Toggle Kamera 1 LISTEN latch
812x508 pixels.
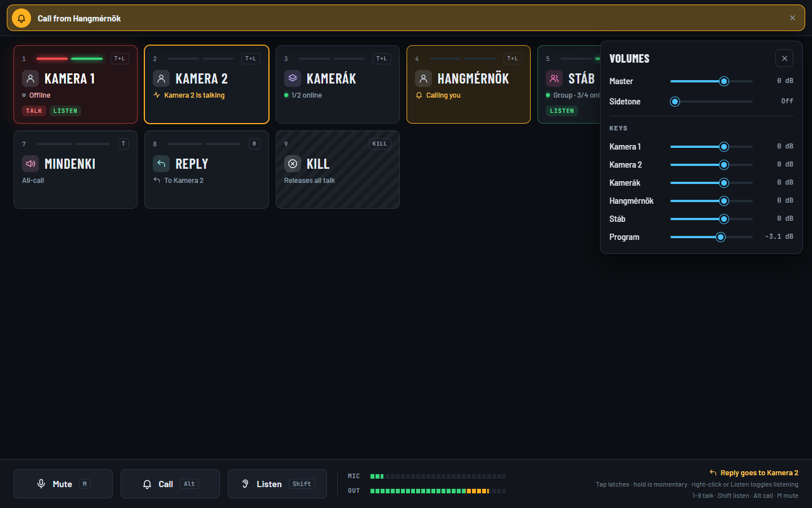[x=65, y=111]
